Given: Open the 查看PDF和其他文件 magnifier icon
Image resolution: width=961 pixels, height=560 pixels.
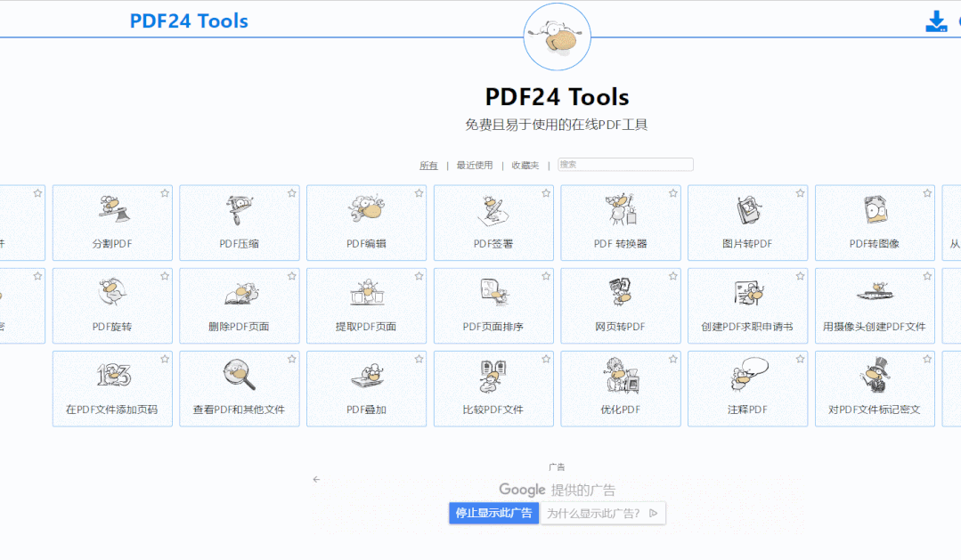Looking at the screenshot, I should (239, 376).
